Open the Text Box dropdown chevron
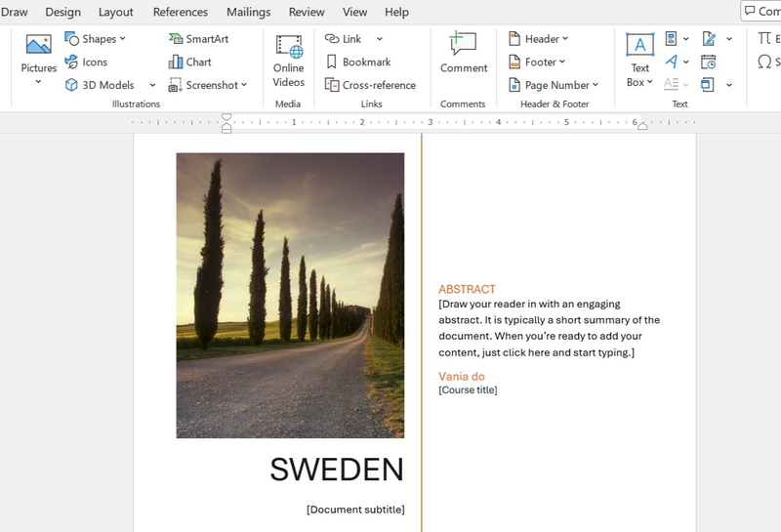The width and height of the screenshot is (781, 532). (650, 82)
